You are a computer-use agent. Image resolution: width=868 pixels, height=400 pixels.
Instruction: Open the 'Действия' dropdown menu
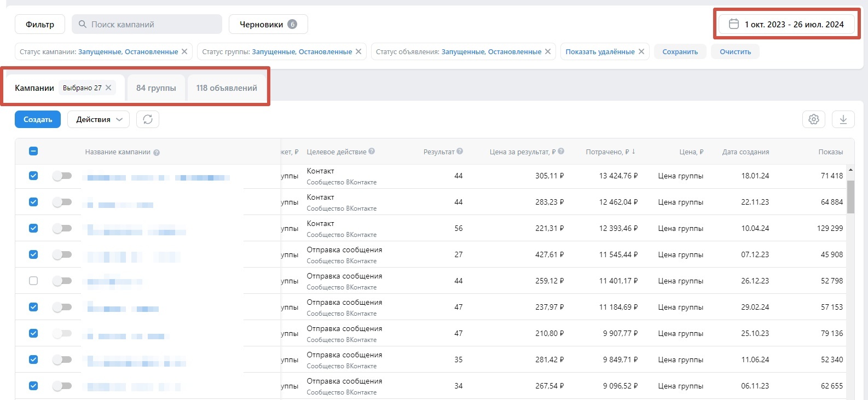click(99, 119)
